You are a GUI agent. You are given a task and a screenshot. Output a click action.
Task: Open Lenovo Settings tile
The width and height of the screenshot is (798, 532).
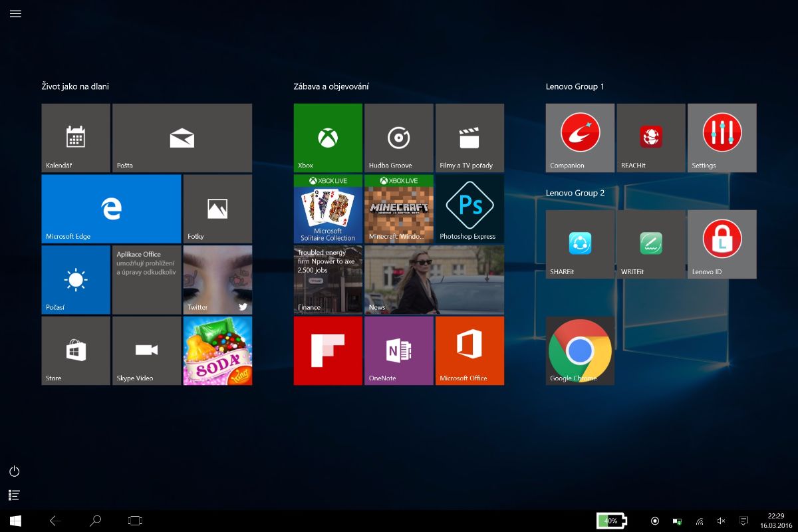[722, 138]
